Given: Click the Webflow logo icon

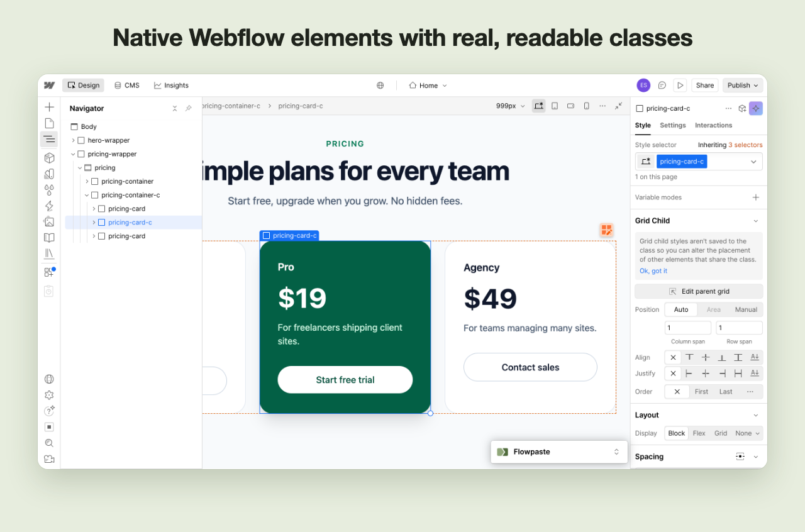Looking at the screenshot, I should tap(50, 86).
